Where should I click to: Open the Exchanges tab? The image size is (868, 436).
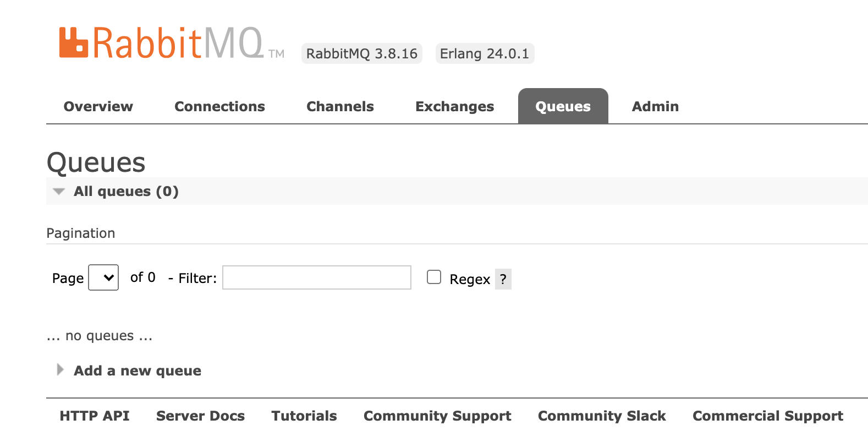coord(454,106)
